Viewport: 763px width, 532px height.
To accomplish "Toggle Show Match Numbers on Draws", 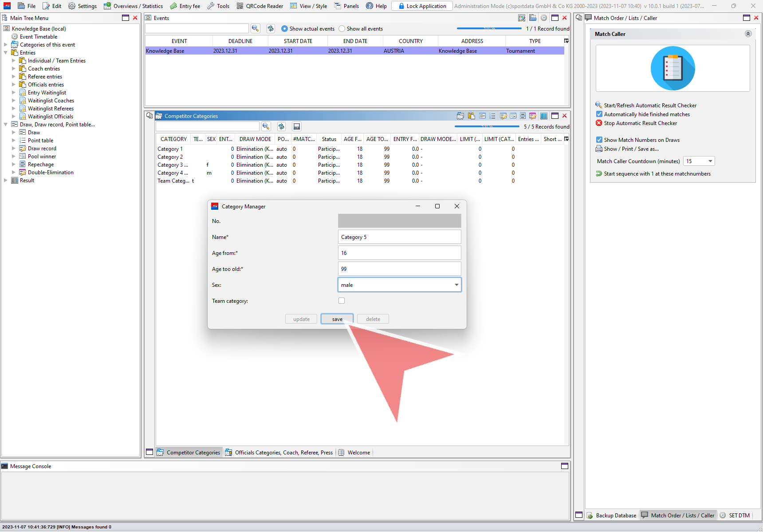I will coord(599,140).
